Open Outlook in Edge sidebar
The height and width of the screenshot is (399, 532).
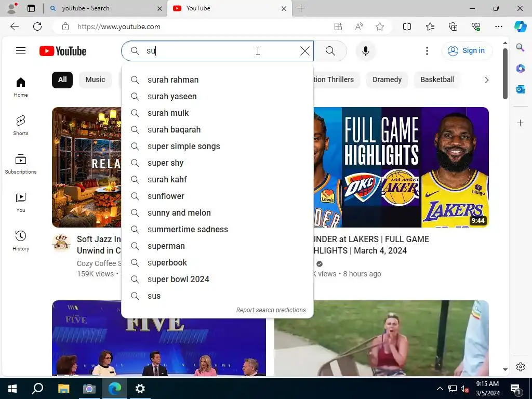coord(521,89)
